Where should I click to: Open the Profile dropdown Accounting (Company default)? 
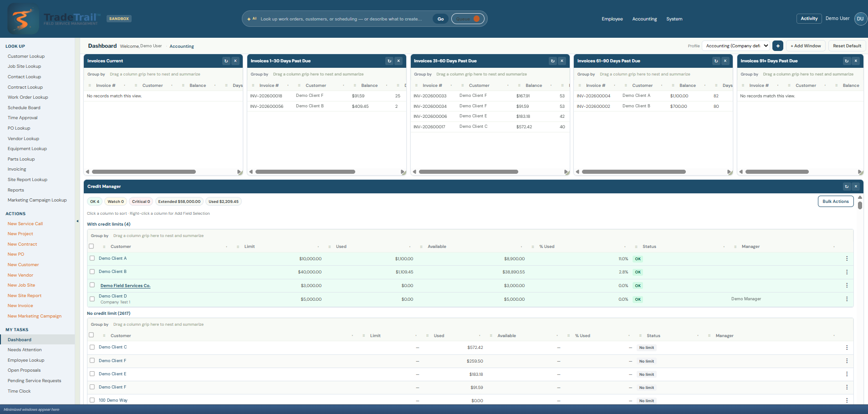(736, 46)
